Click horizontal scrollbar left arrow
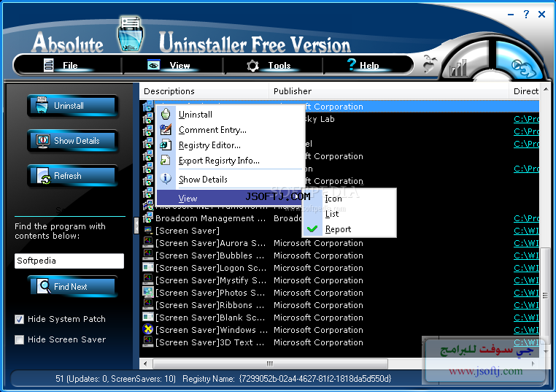The image size is (556, 392). tap(145, 364)
